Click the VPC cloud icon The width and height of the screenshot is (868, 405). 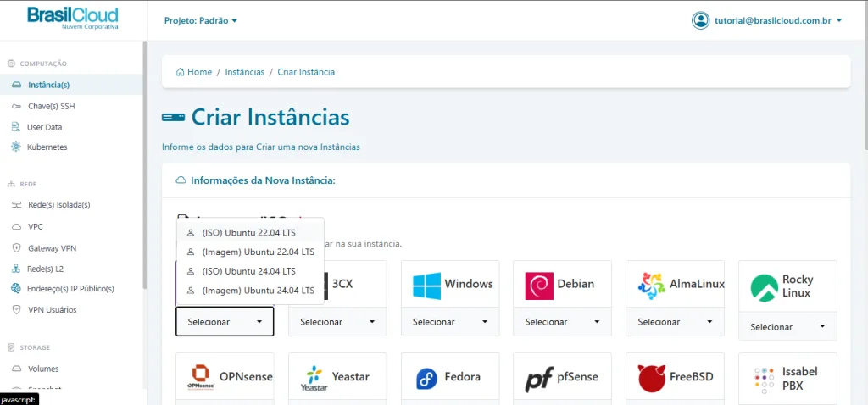click(x=17, y=227)
